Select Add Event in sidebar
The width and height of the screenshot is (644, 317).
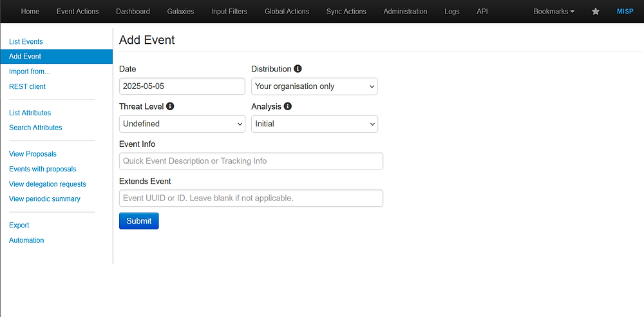tap(56, 56)
